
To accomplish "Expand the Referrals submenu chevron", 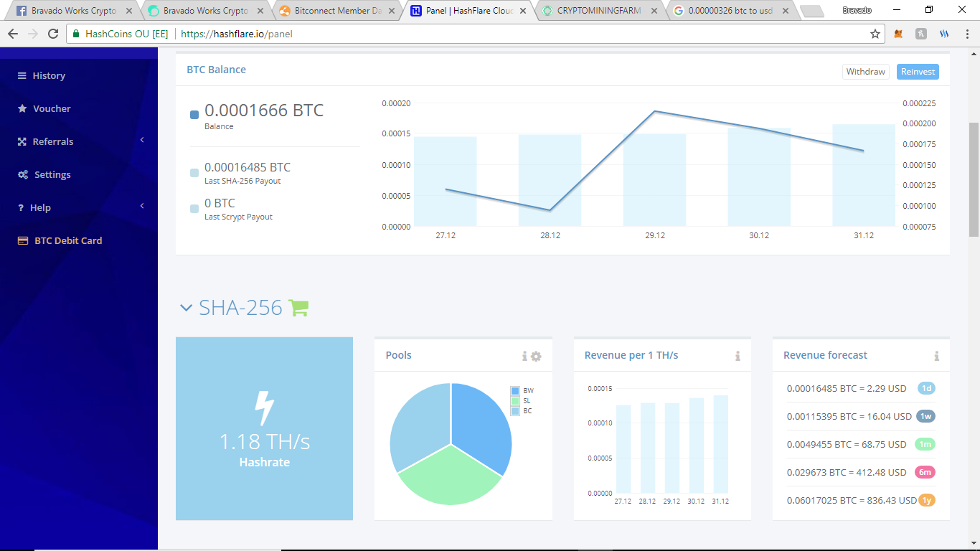I will click(142, 141).
